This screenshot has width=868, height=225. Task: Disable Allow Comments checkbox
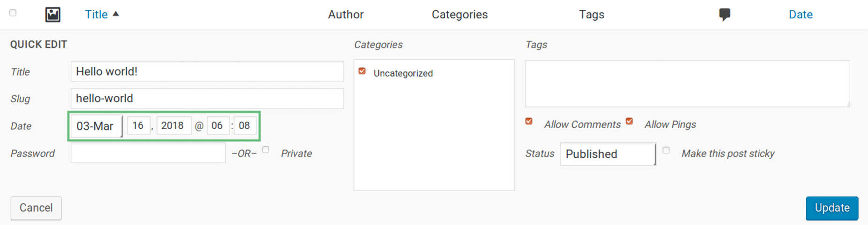click(529, 121)
